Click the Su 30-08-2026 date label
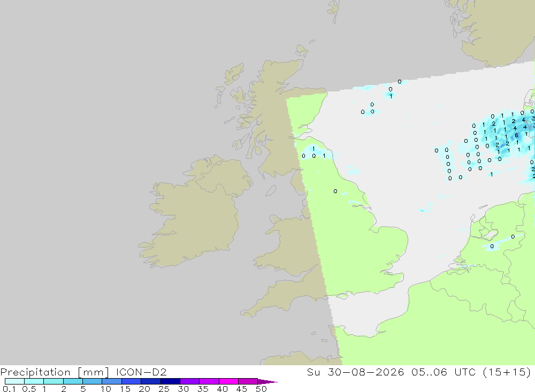The height and width of the screenshot is (392, 535). point(356,372)
